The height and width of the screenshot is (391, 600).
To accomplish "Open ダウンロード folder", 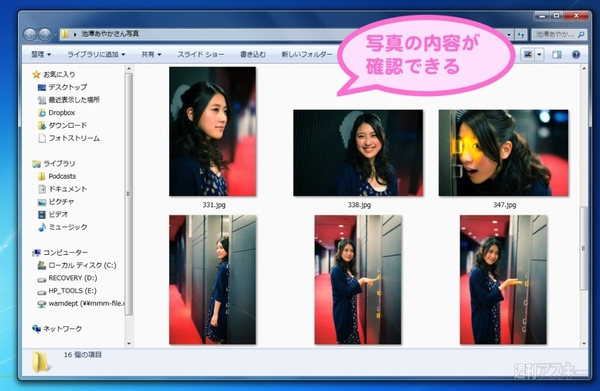I will 62,125.
